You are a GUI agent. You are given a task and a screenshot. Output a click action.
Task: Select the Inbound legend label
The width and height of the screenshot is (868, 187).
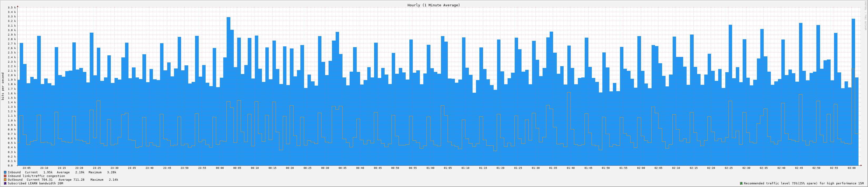click(14, 172)
